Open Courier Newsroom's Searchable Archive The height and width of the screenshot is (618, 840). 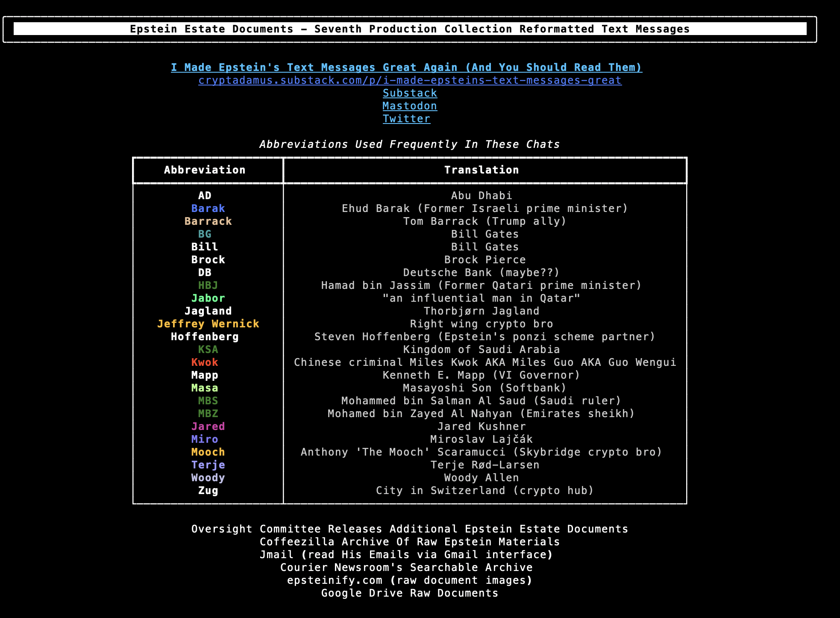click(406, 568)
